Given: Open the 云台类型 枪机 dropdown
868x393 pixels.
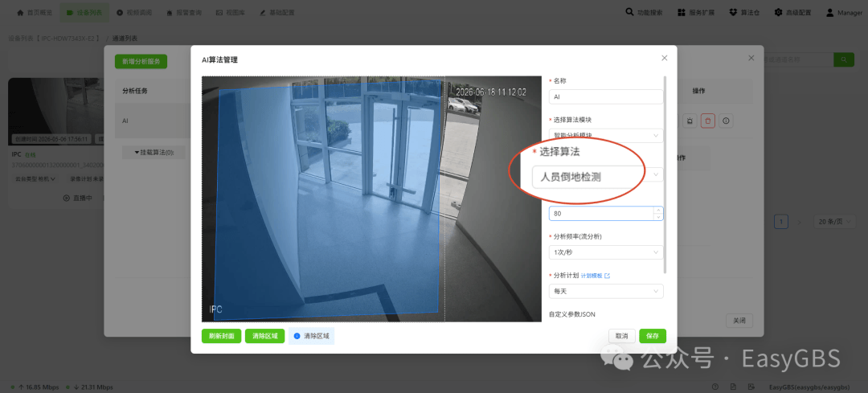Looking at the screenshot, I should coord(34,178).
